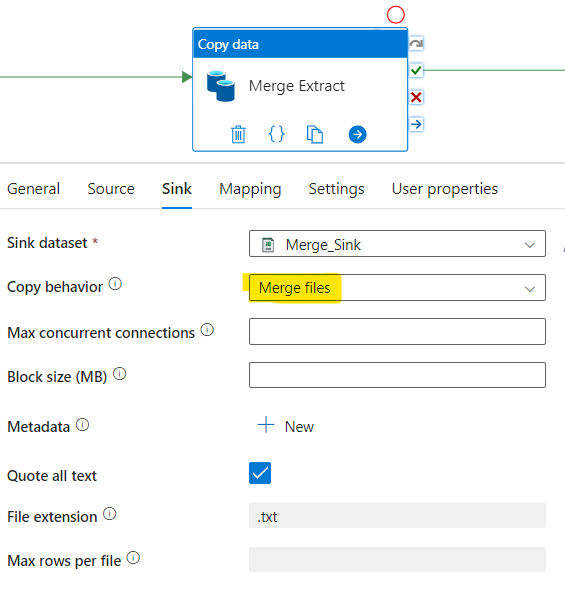Open the User properties tab
The width and height of the screenshot is (565, 595).
[x=445, y=189]
